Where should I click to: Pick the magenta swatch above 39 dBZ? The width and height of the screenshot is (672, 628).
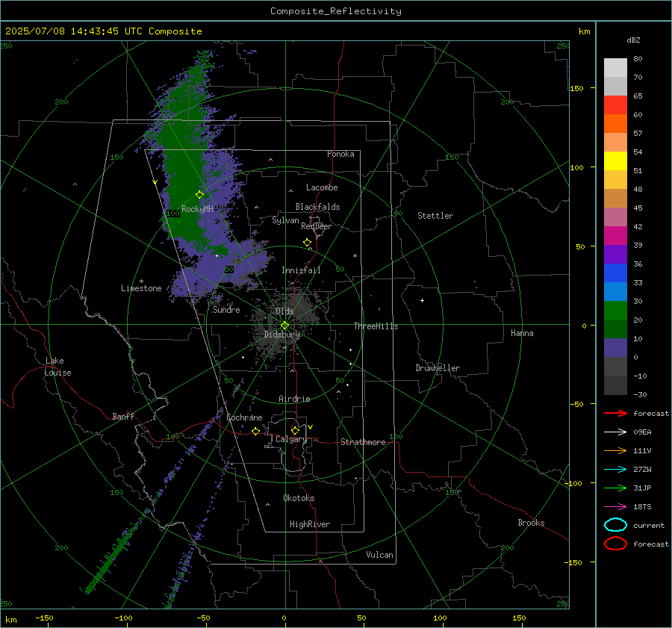[615, 236]
